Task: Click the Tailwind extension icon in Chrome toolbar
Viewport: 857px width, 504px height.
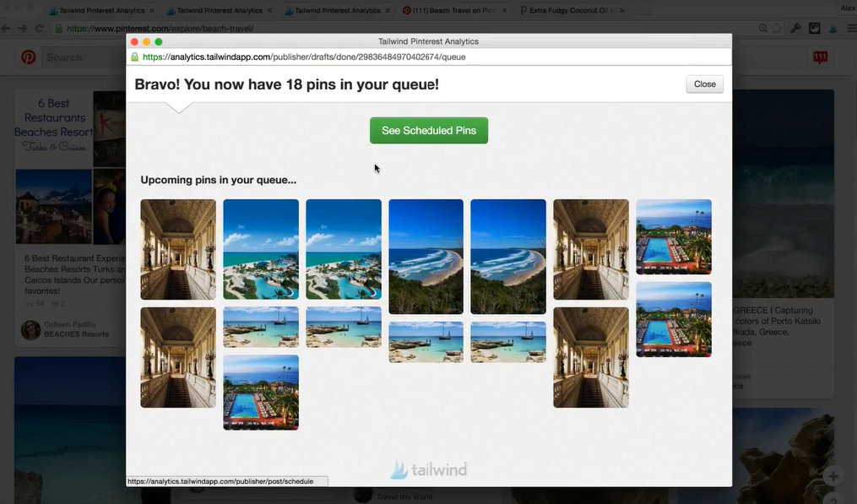Action: pos(833,29)
